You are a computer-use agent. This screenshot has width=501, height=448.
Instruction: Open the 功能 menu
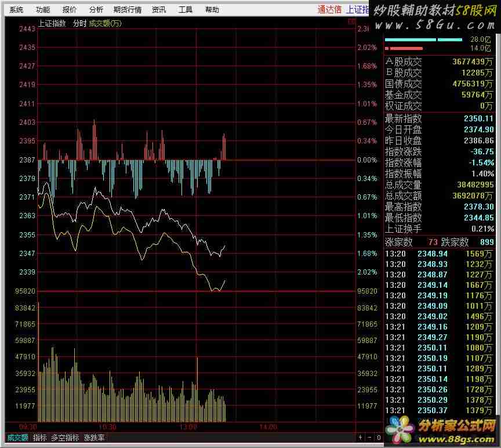[43, 10]
